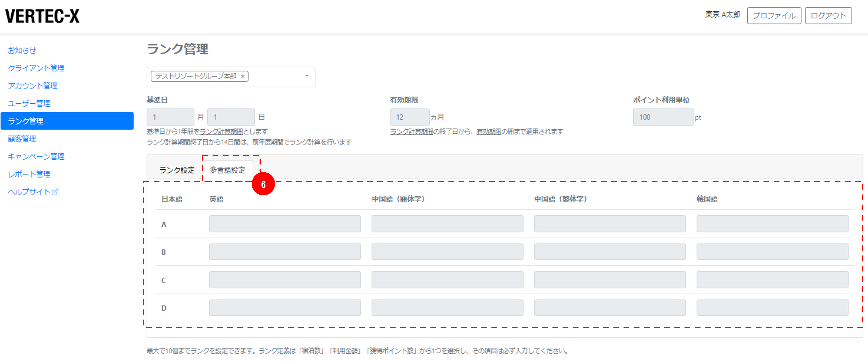
Task: Remove the テストリゾートグループ本部 tag
Action: coord(243,77)
